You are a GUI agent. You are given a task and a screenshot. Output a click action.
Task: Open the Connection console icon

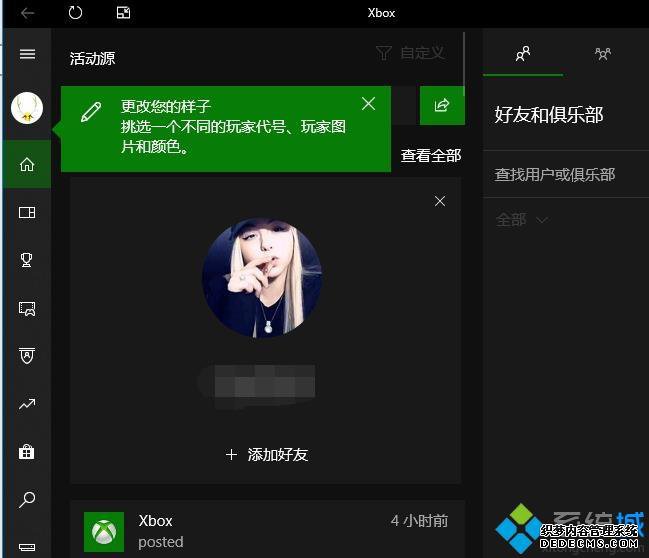click(27, 547)
